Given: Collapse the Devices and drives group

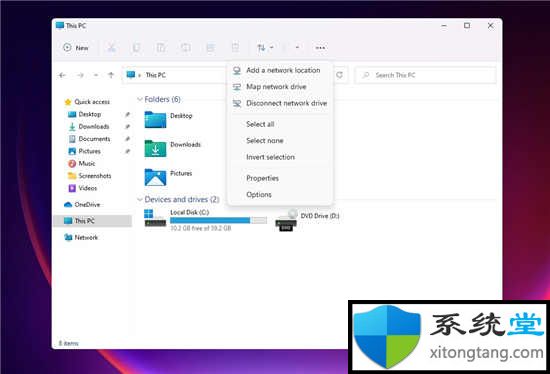Looking at the screenshot, I should (140, 199).
